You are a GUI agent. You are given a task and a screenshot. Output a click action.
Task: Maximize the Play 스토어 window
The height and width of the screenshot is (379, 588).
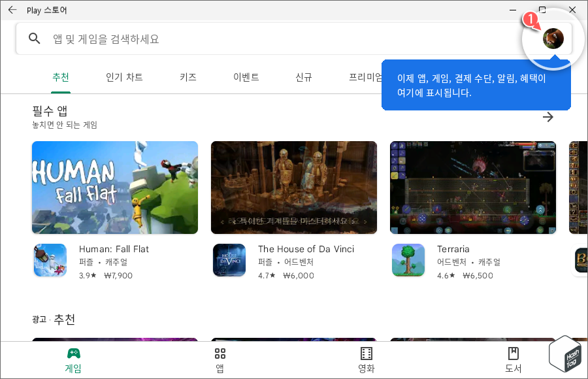point(542,10)
